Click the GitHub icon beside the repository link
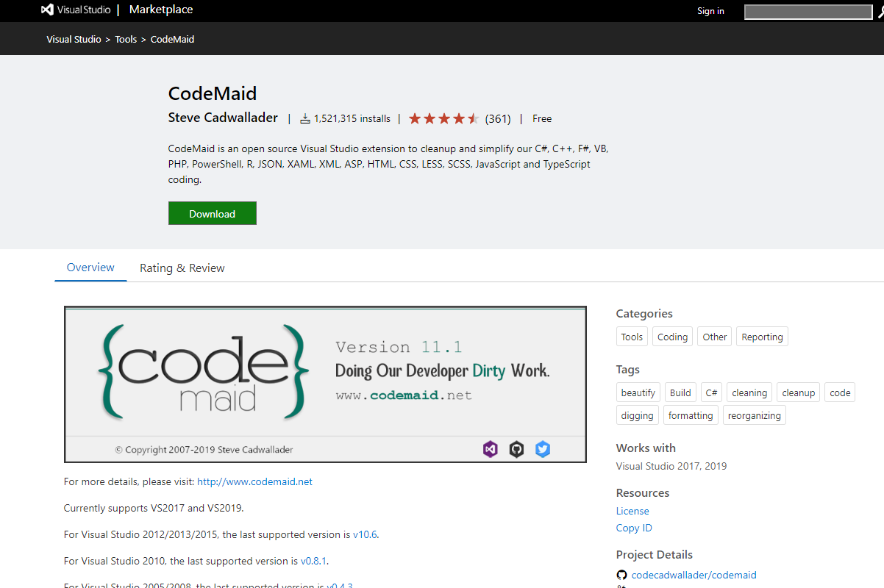The height and width of the screenshot is (588, 884). [621, 575]
